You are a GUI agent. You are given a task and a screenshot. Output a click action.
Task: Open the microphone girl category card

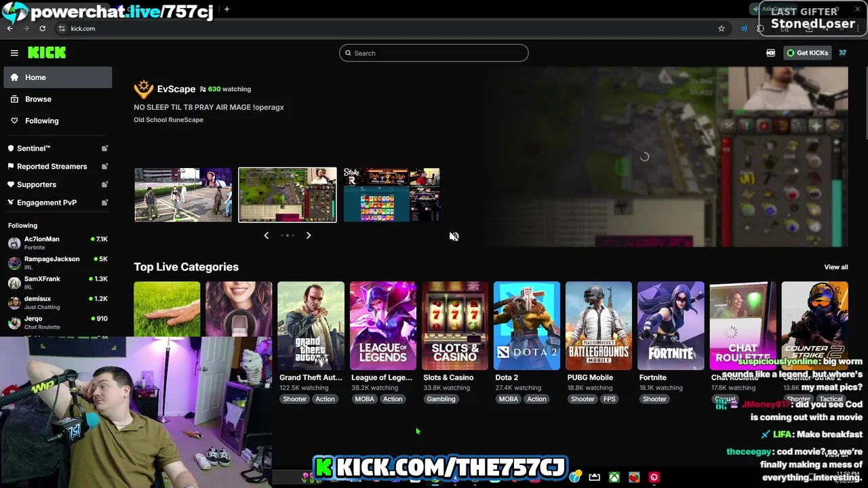point(239,309)
